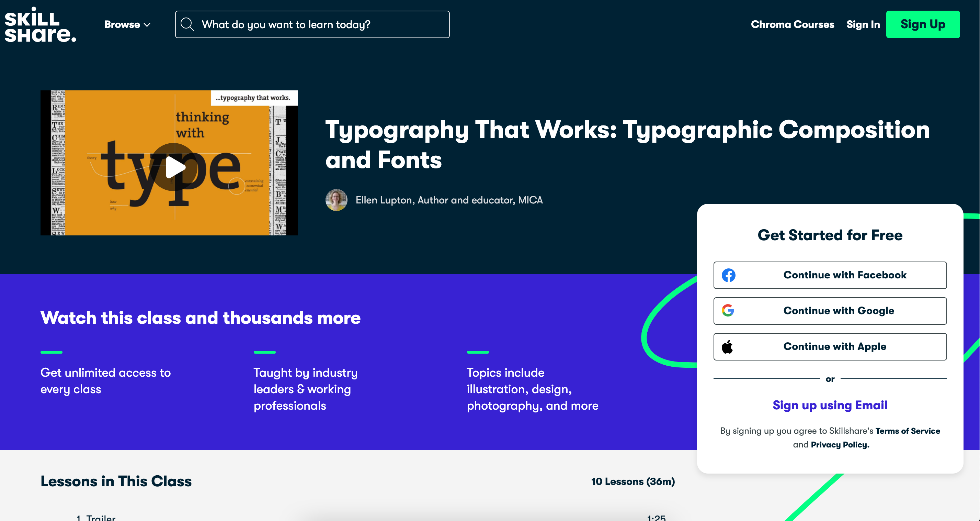Click the search magnifier icon
This screenshot has height=521, width=980.
click(187, 24)
